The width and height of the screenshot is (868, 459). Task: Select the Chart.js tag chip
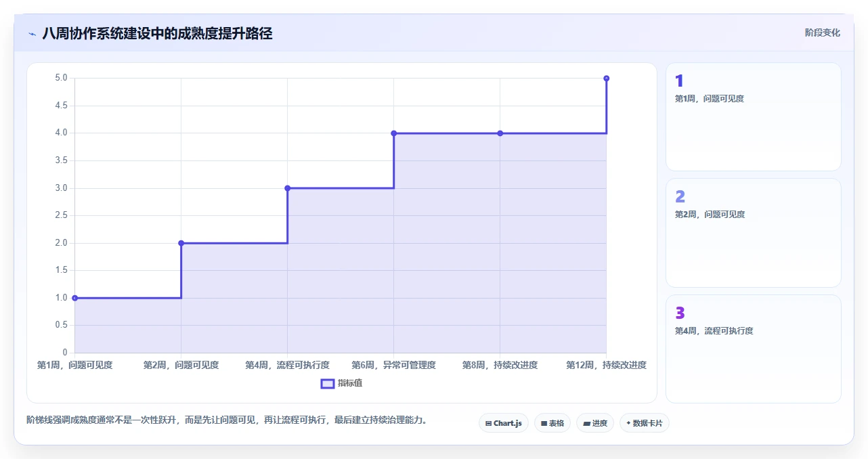click(503, 423)
